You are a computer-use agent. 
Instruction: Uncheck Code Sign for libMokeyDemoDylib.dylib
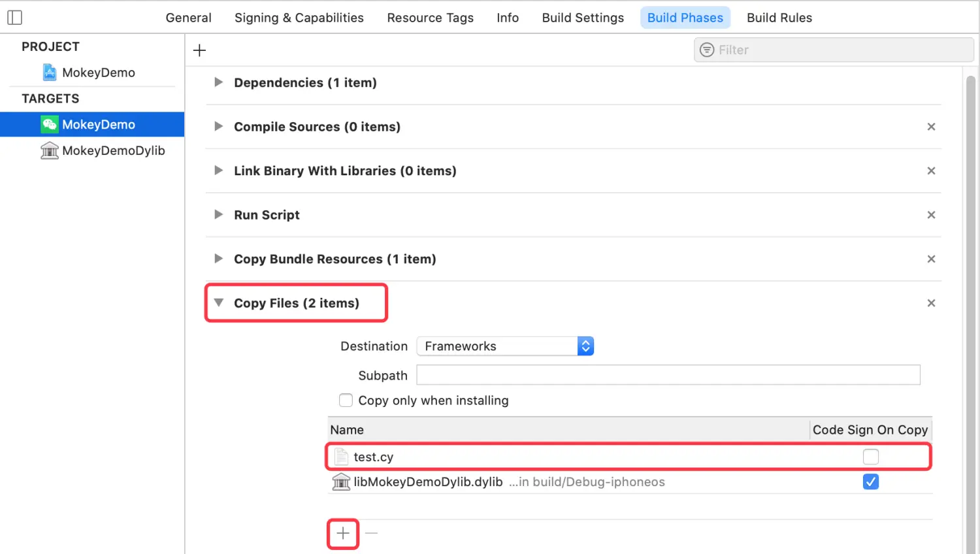[870, 482]
